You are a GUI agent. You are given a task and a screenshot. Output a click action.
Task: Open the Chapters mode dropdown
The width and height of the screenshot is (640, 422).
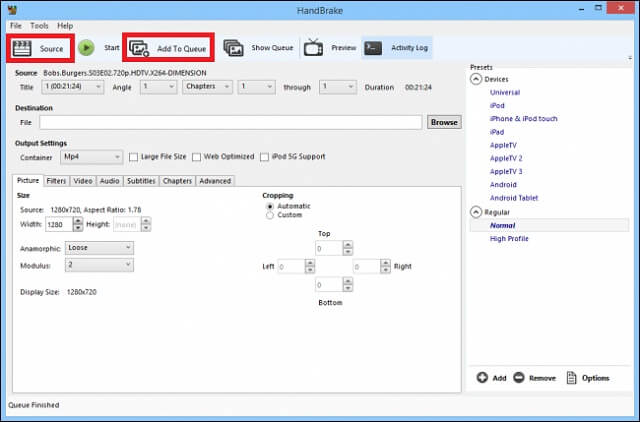(x=207, y=87)
